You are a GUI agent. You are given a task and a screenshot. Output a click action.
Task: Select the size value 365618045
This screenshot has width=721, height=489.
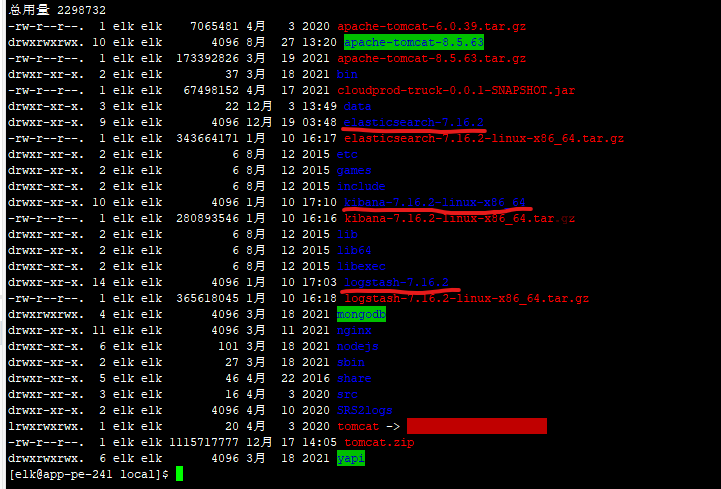pyautogui.click(x=207, y=299)
